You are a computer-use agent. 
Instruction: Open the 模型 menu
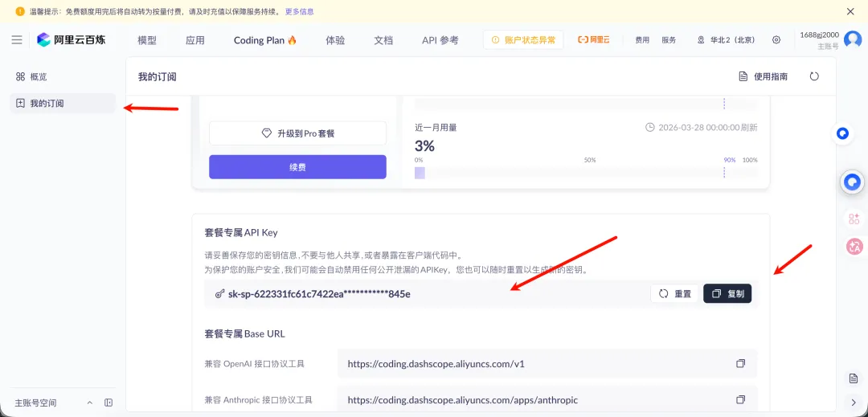pos(147,40)
